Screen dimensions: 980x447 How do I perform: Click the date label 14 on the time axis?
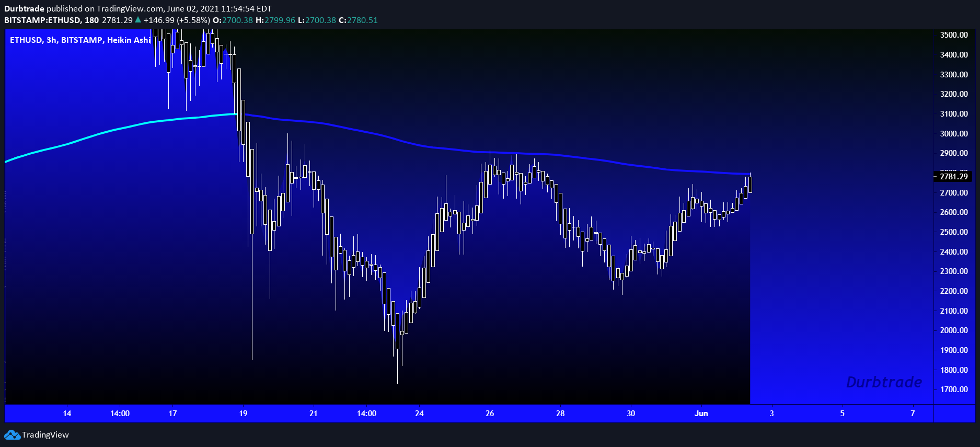coord(67,414)
